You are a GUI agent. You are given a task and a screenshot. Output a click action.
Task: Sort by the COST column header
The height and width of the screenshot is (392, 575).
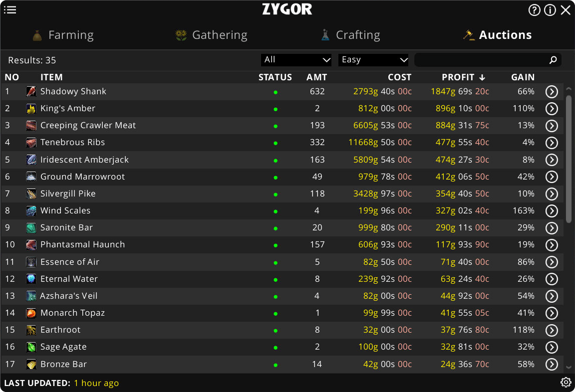(399, 77)
